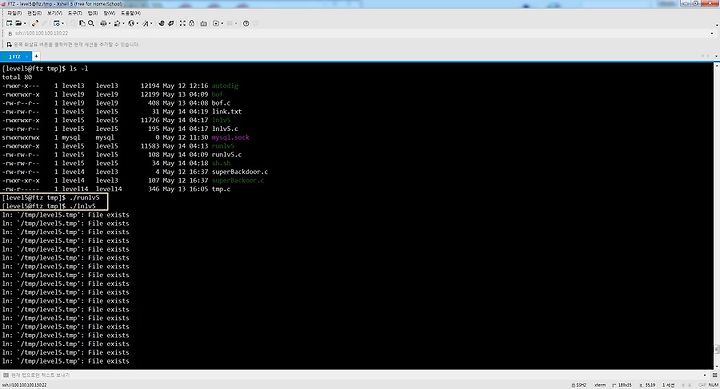720x389 pixels.
Task: Click the plus button to add new tab
Action: pos(36,56)
